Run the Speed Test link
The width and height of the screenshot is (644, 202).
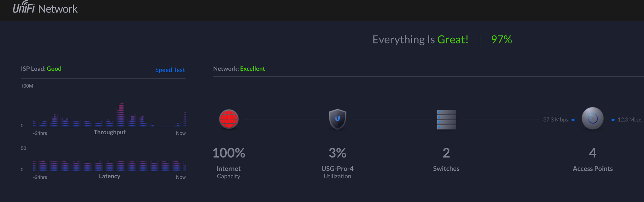pos(170,70)
